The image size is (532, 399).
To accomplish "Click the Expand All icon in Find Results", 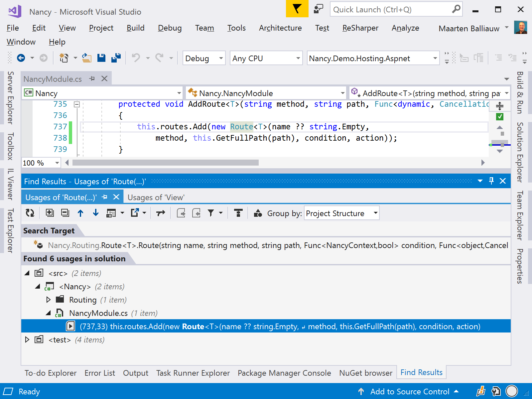I will 50,213.
